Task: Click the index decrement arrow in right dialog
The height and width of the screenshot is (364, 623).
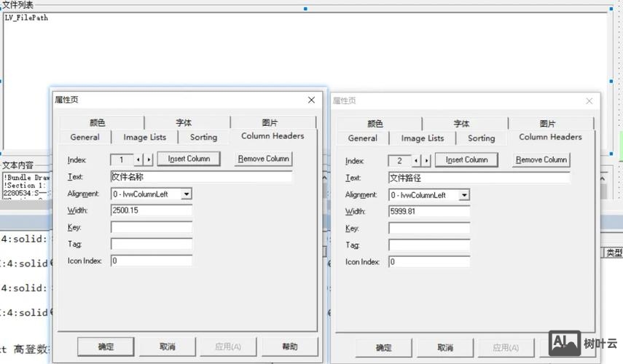Action: point(416,161)
